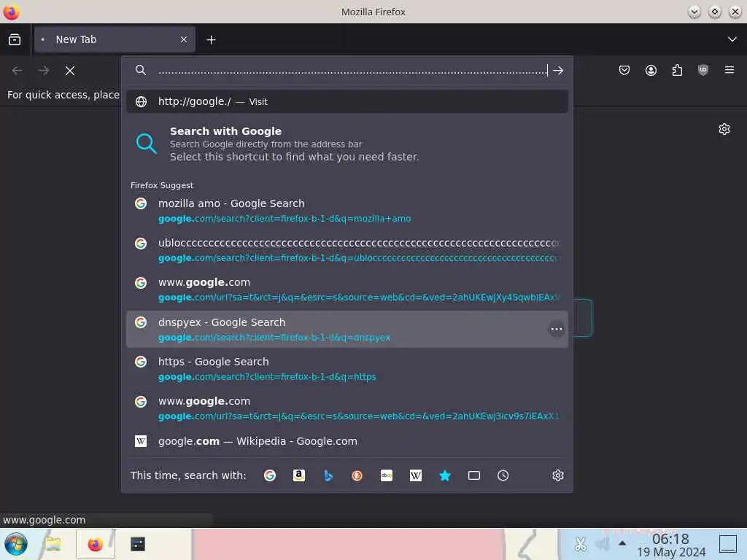This screenshot has width=747, height=560.
Task: Open the three-dot menu for dnspyex result
Action: point(557,329)
